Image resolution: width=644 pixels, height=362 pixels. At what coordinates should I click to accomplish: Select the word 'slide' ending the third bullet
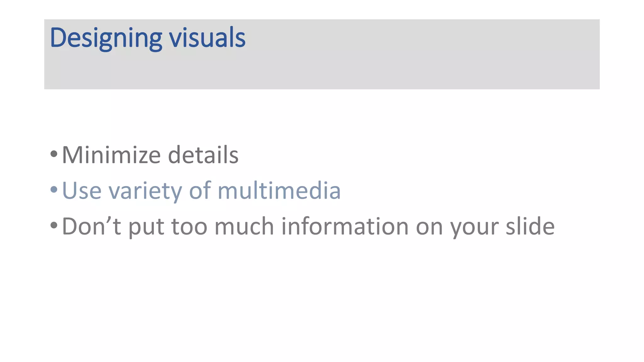(530, 226)
